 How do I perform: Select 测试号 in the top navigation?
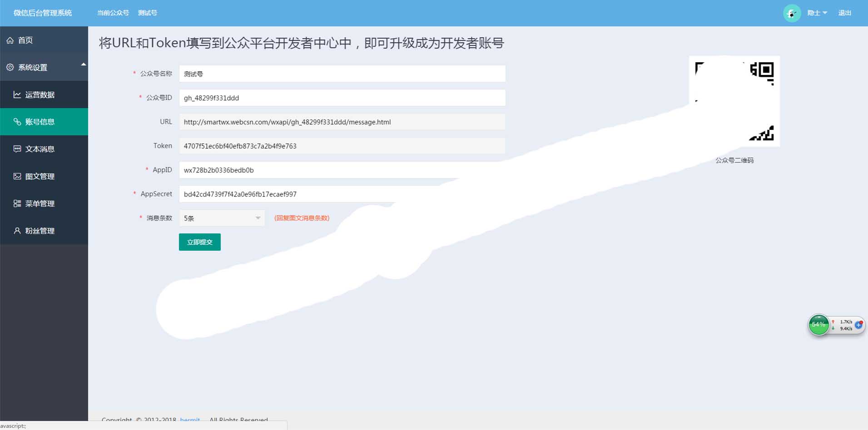point(148,13)
